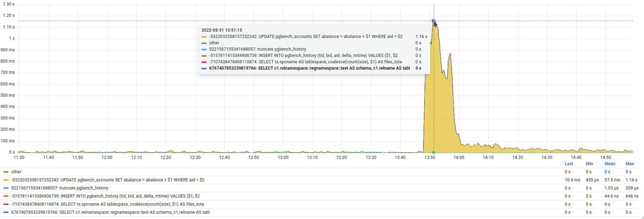Click the 208 µs Max value in the legend
The image size is (644, 219).
[x=632, y=188]
